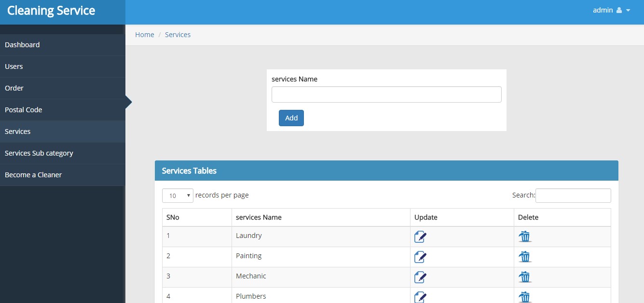
Task: Select the edit icon for Mechanic
Action: [x=420, y=277]
